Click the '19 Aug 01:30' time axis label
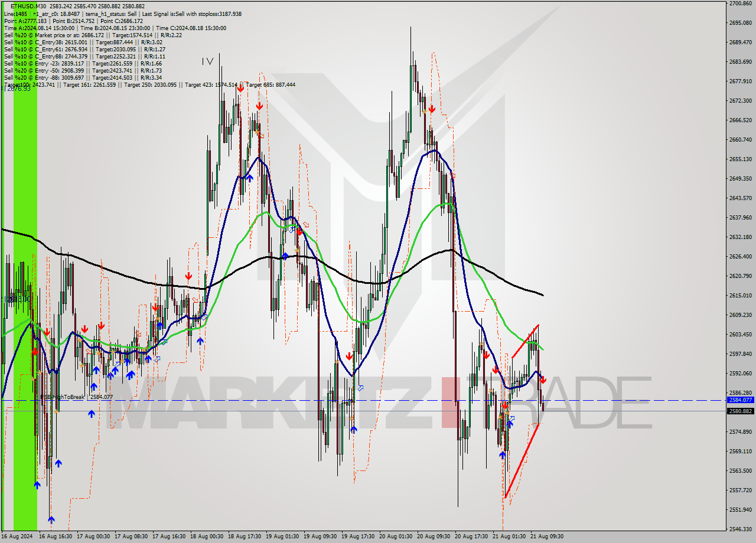 click(282, 537)
